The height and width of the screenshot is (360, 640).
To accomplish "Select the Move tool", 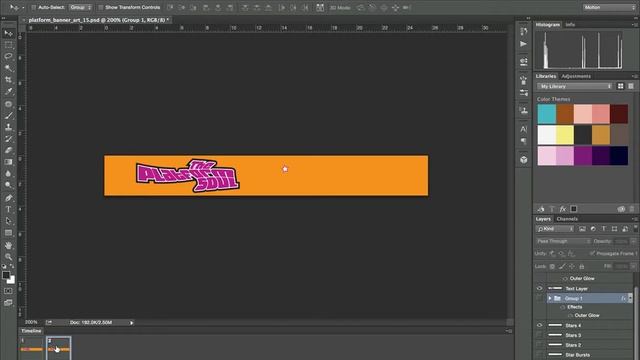I will [9, 33].
